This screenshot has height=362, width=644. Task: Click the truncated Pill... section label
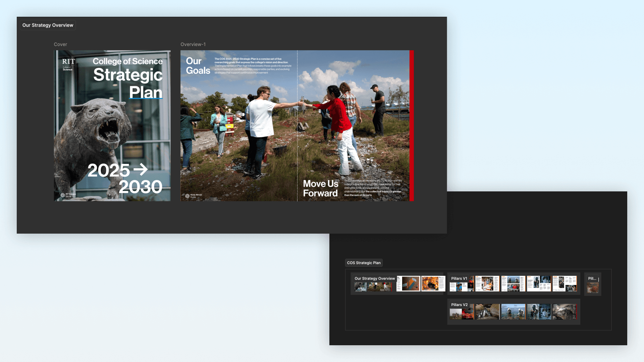[x=592, y=279]
